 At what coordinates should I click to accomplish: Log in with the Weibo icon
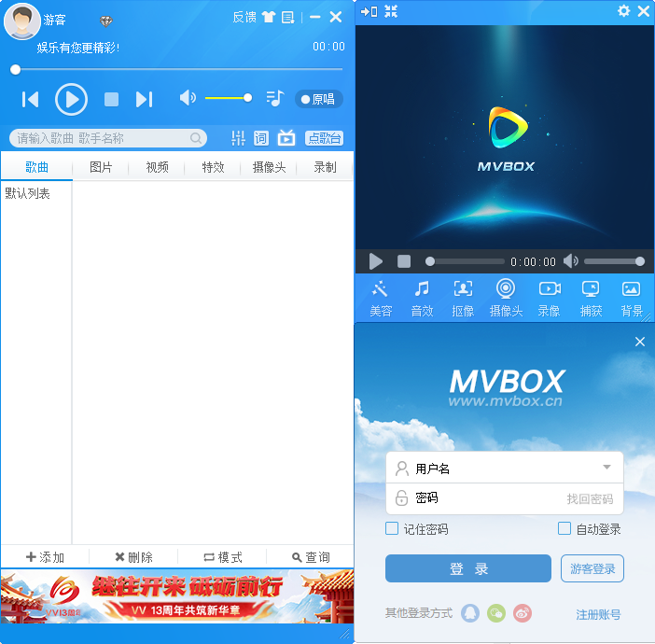coord(523,613)
